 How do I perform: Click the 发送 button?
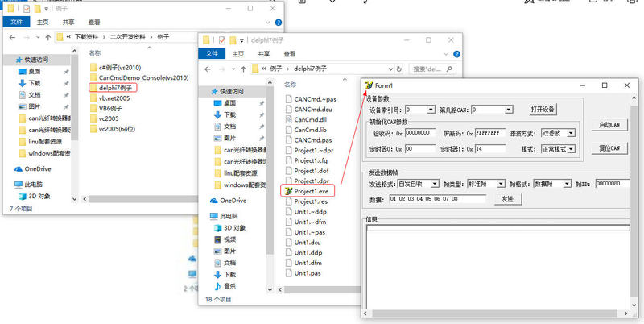coord(508,199)
